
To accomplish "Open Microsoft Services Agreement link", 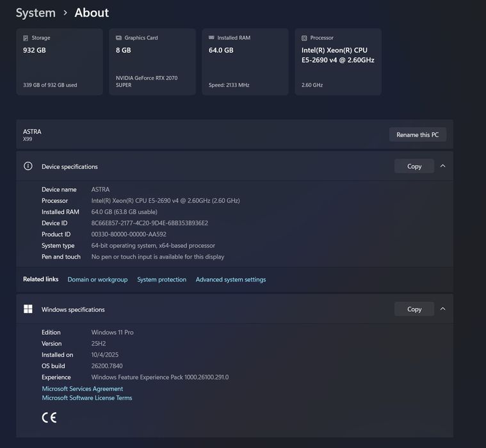I will point(83,388).
